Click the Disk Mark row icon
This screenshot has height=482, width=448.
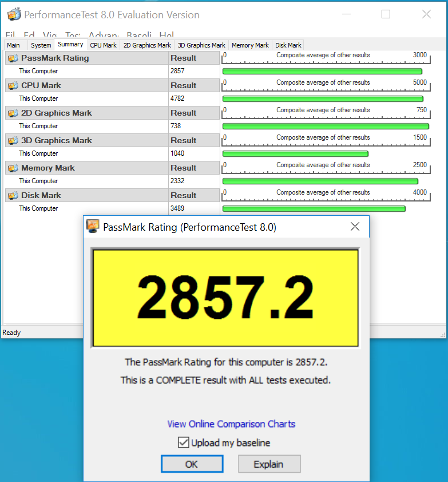coord(13,196)
